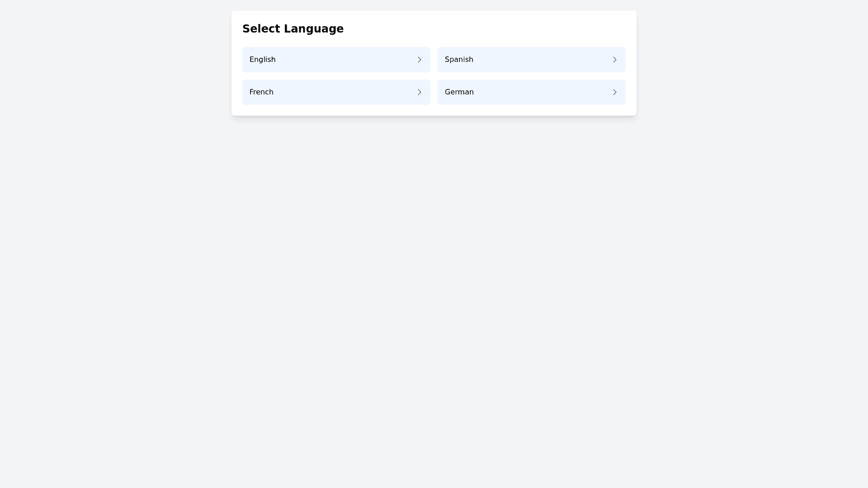Click the German row's right-arrow indicator
The height and width of the screenshot is (488, 868).
coord(614,92)
